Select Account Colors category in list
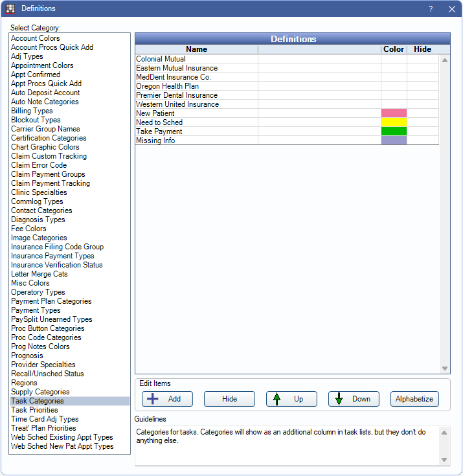The height and width of the screenshot is (476, 463). [x=36, y=38]
